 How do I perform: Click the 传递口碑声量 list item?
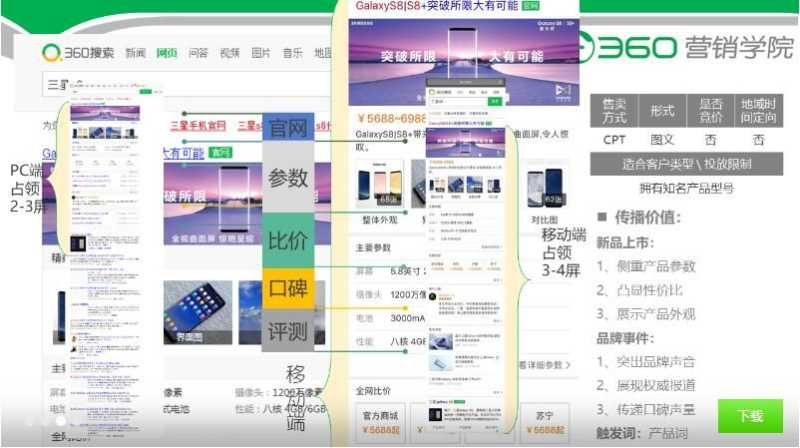(646, 409)
